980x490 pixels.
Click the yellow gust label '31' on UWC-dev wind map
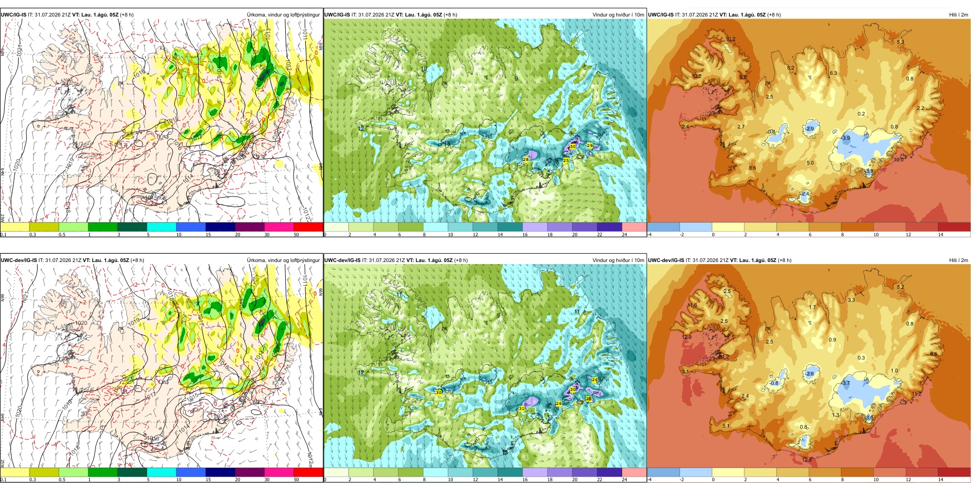521,409
